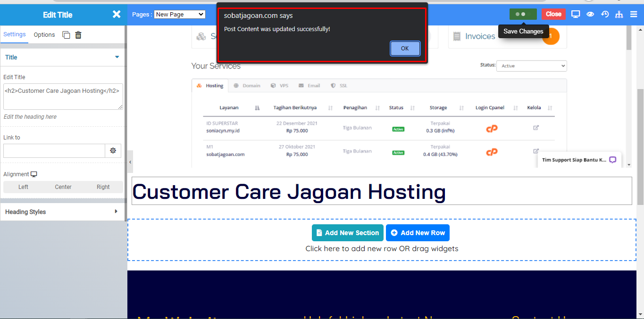Click the red Close button in toolbar

553,14
